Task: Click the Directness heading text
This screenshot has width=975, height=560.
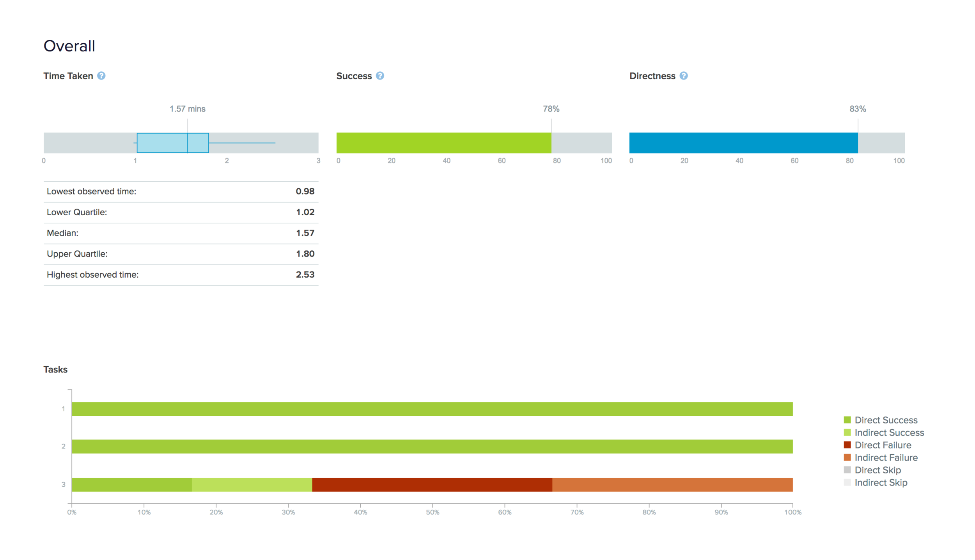Action: pyautogui.click(x=652, y=76)
